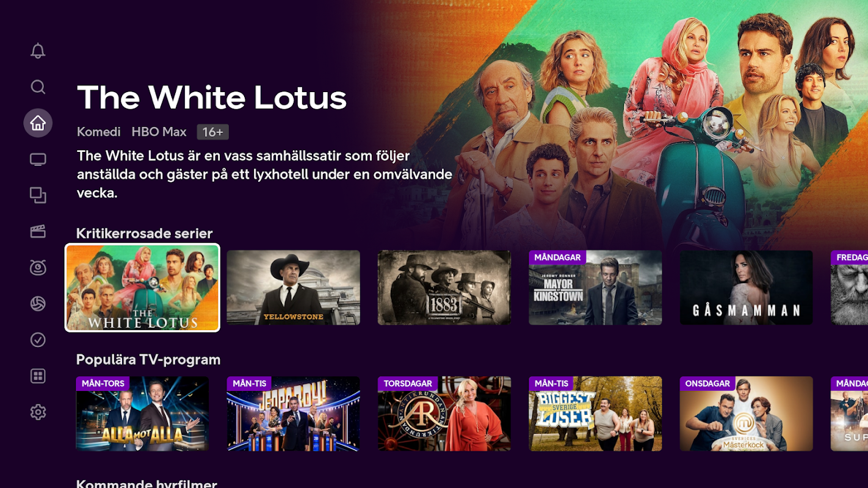Select the Gåsmamman thumbnail
This screenshot has height=488, width=868.
point(746,287)
